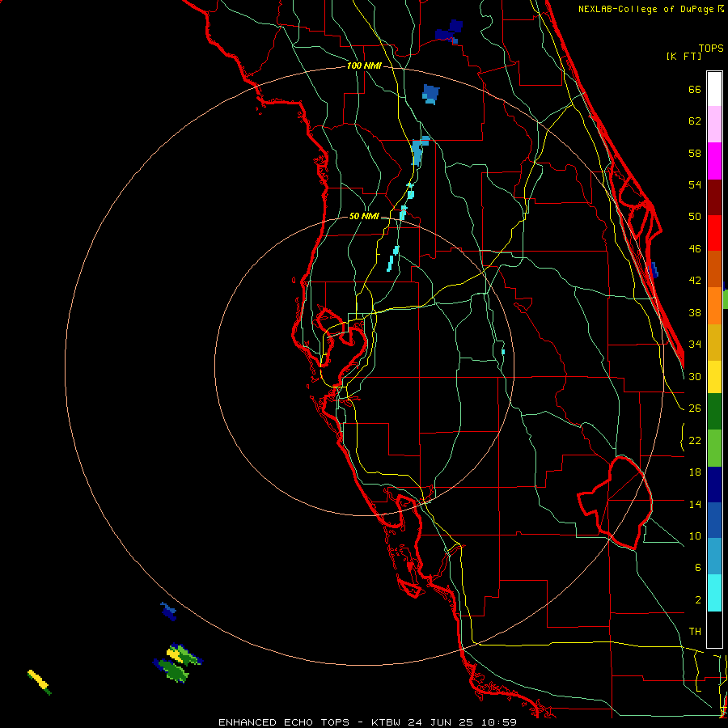Click the legend value '2'

click(x=697, y=600)
